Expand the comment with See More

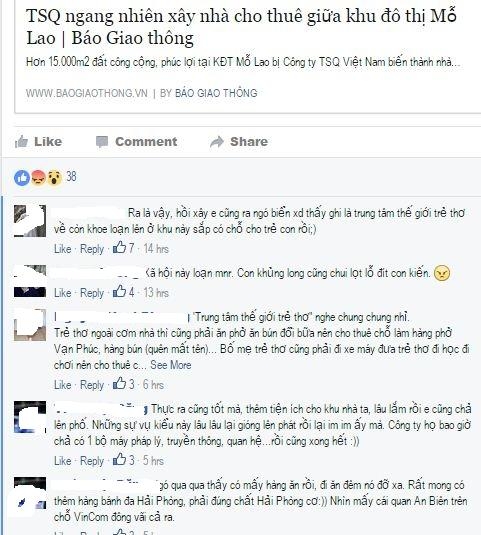[x=171, y=365]
